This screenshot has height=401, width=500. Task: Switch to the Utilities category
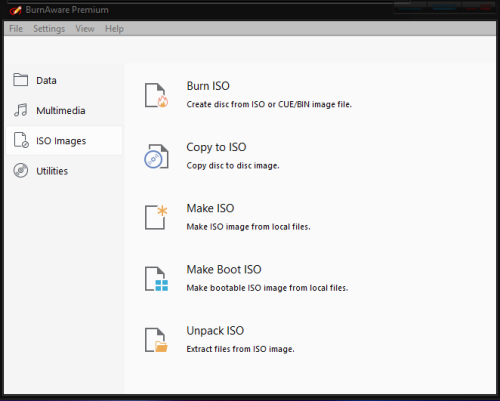[52, 171]
